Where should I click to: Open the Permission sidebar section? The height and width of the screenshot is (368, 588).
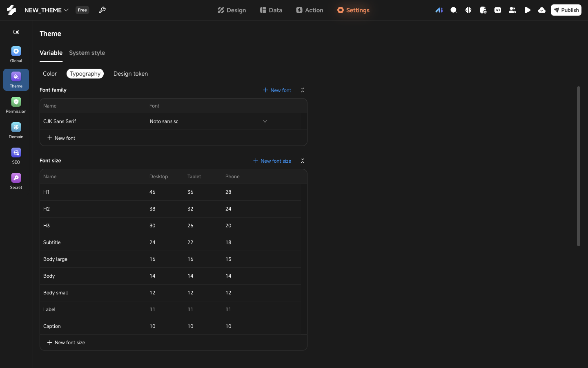click(16, 105)
